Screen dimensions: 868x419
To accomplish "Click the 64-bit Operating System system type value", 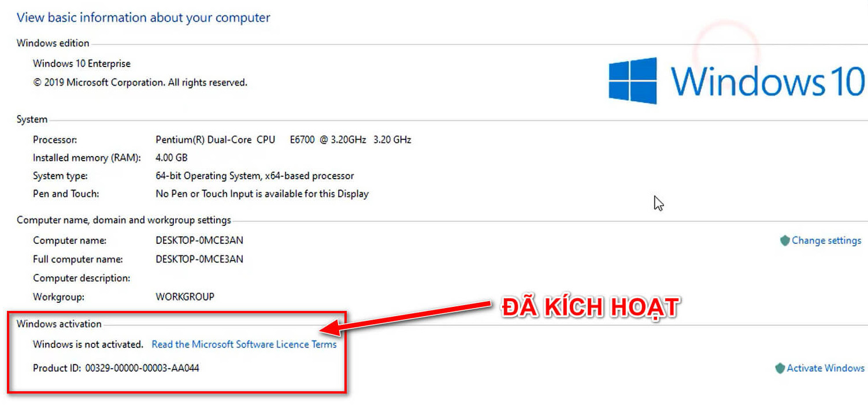I will pyautogui.click(x=255, y=176).
